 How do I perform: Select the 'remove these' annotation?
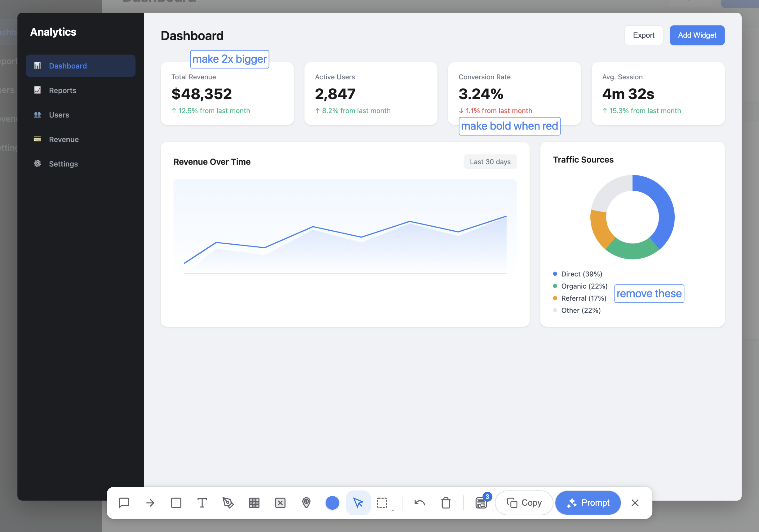pos(649,293)
